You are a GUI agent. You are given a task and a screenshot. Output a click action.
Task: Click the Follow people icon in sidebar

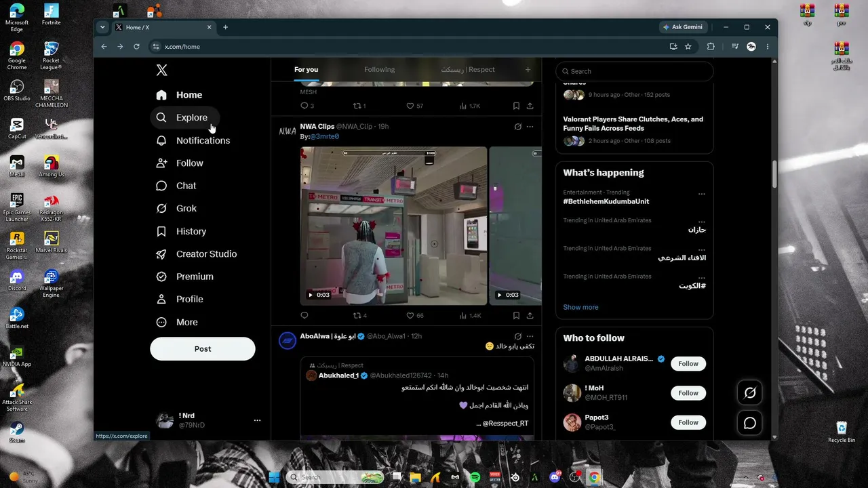161,163
